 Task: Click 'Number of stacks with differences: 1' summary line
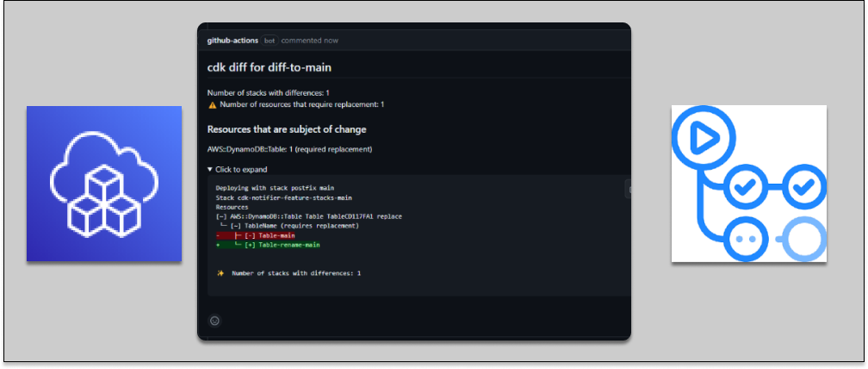point(269,93)
